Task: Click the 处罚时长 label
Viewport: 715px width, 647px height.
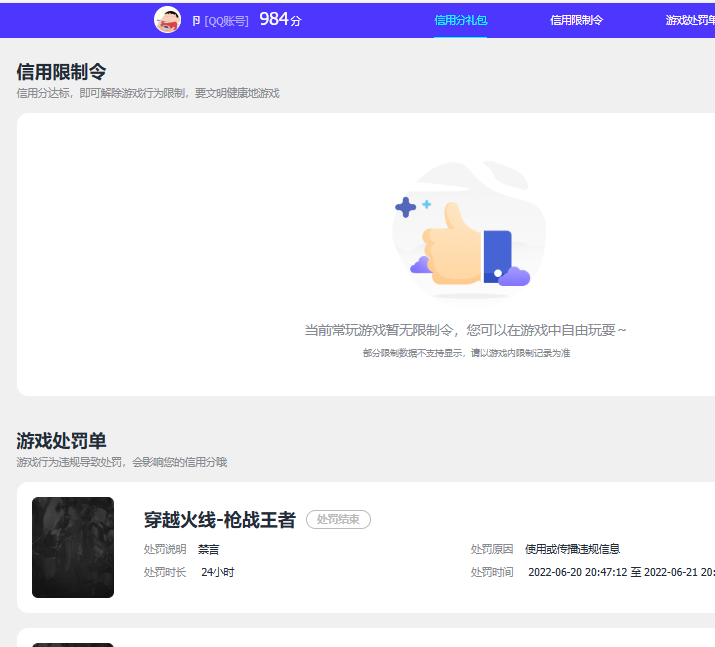Action: point(165,572)
